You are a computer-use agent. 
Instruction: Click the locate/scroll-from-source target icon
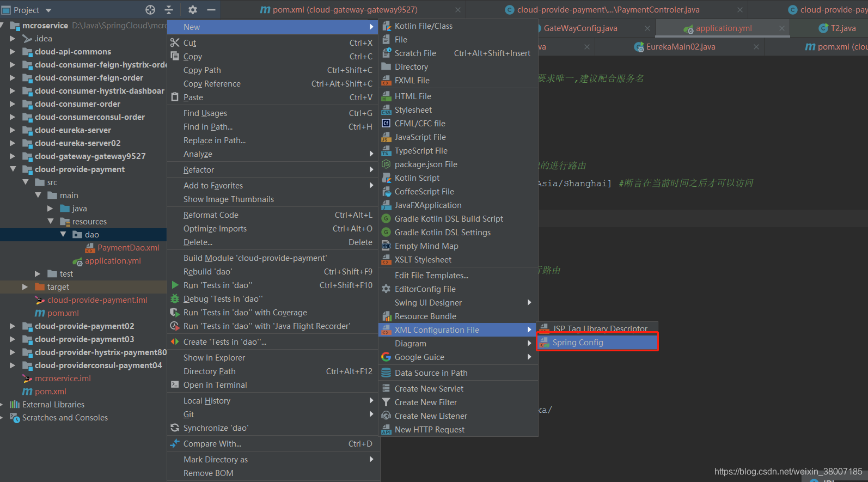[x=150, y=10]
